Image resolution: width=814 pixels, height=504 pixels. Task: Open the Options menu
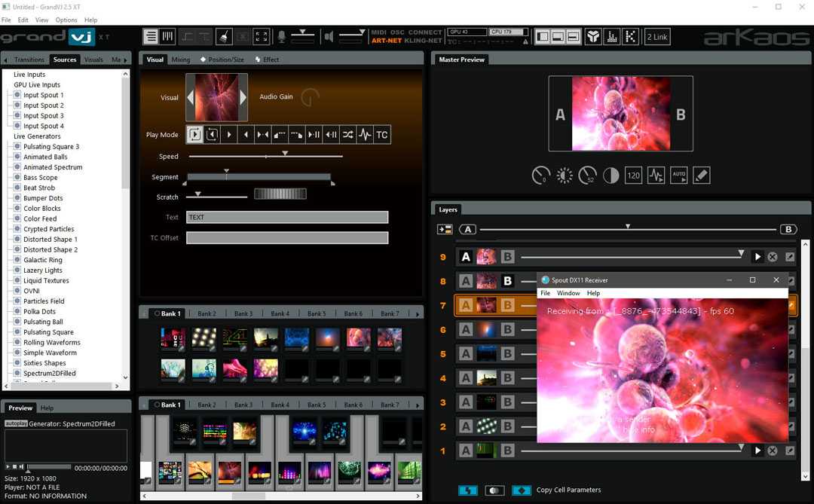click(x=66, y=20)
